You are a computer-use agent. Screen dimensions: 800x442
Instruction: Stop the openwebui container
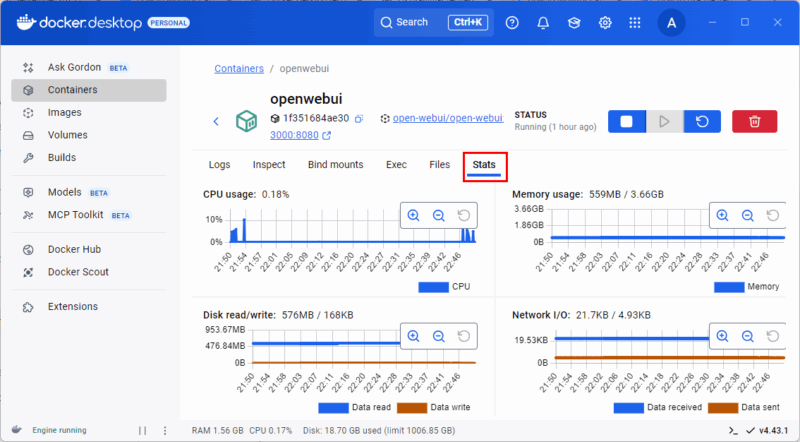click(x=627, y=121)
